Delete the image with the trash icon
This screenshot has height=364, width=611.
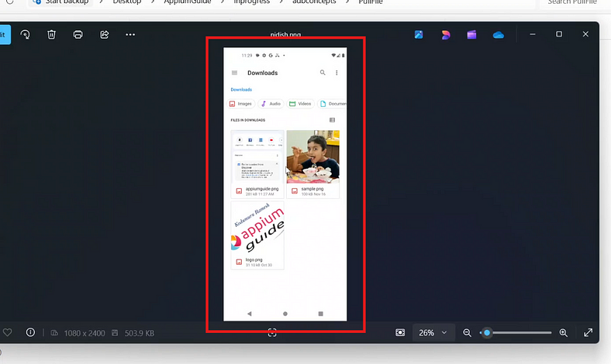click(51, 35)
